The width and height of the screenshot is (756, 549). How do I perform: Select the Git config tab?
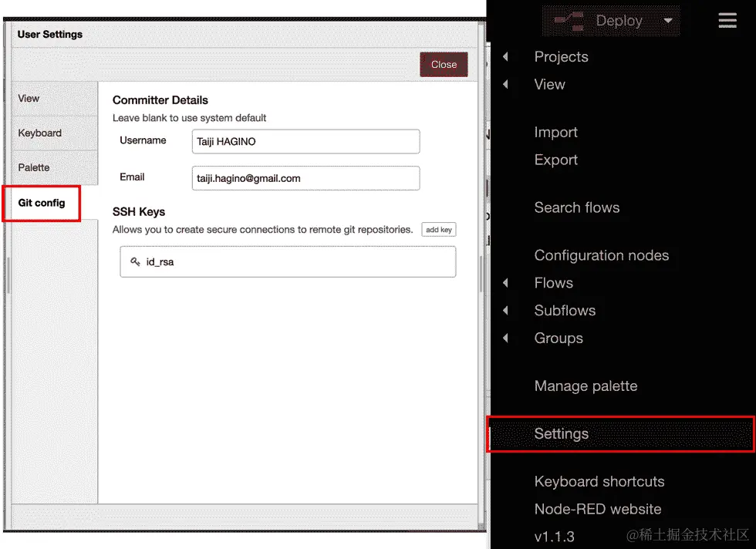pos(42,203)
